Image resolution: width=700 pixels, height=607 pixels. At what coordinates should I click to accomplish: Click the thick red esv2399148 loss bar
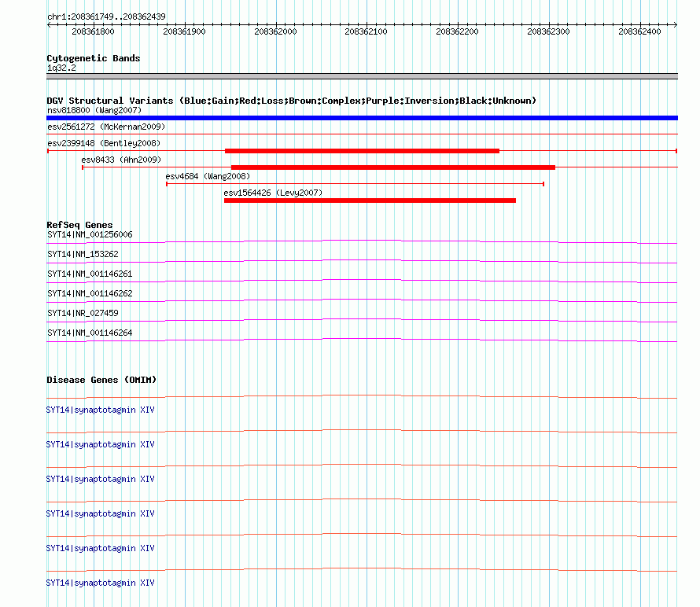(362, 151)
